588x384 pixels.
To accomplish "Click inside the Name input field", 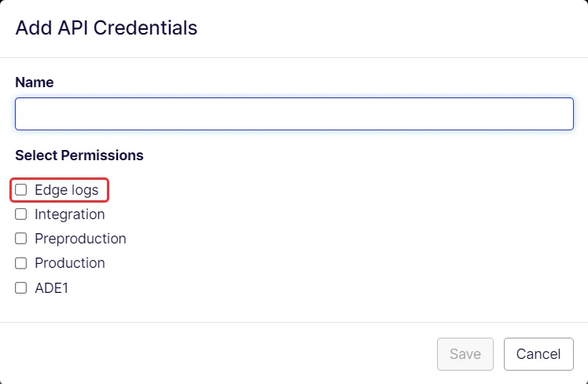I will (294, 114).
